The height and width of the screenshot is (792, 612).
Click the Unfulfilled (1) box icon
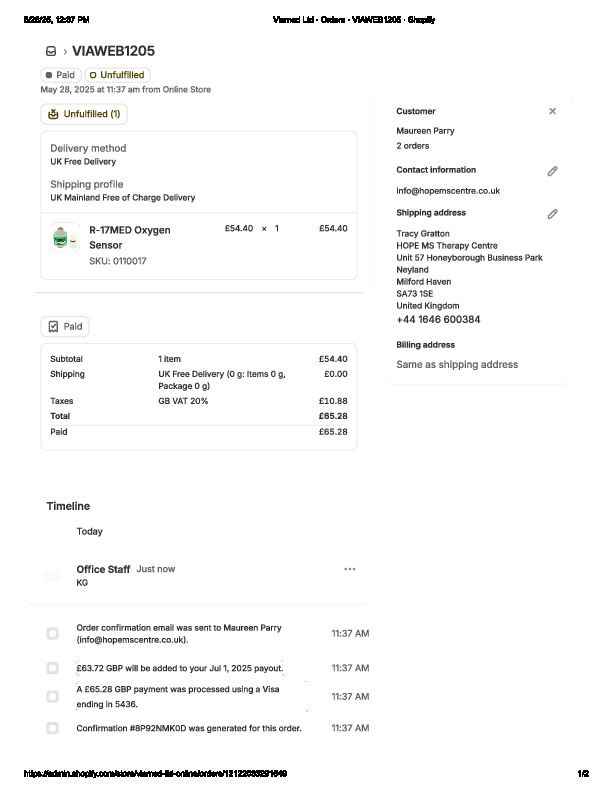pos(53,114)
